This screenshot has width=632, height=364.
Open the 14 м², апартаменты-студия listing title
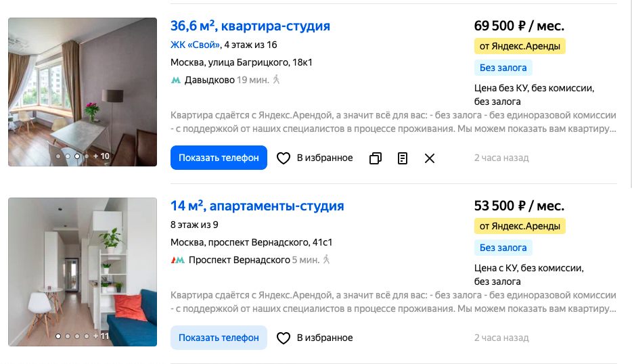257,206
